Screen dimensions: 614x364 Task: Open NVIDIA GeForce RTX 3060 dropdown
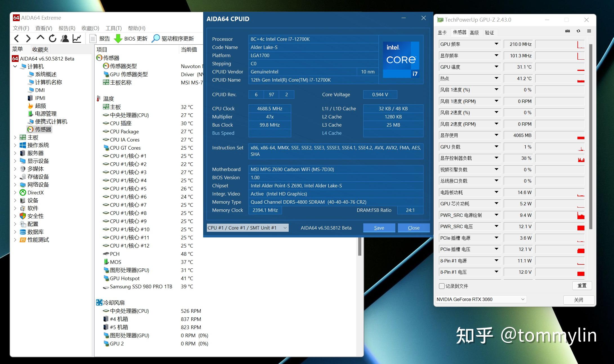click(481, 299)
